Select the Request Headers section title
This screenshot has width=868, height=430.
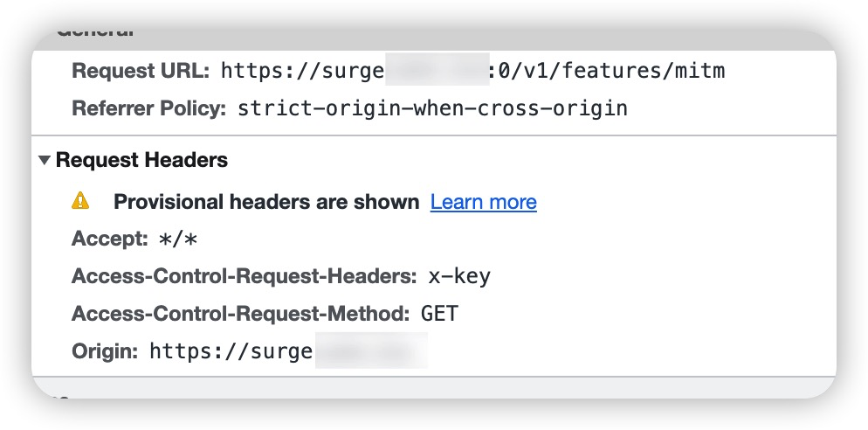click(141, 160)
